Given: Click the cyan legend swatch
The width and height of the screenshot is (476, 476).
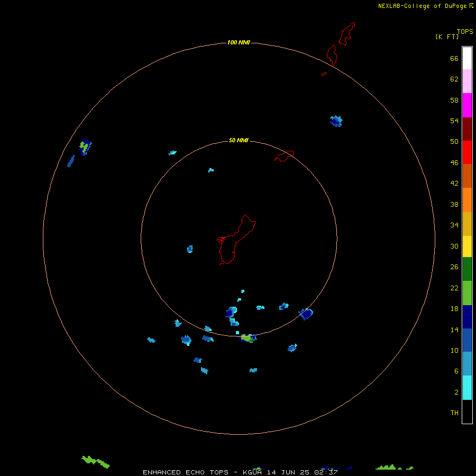Looking at the screenshot, I should [x=467, y=388].
